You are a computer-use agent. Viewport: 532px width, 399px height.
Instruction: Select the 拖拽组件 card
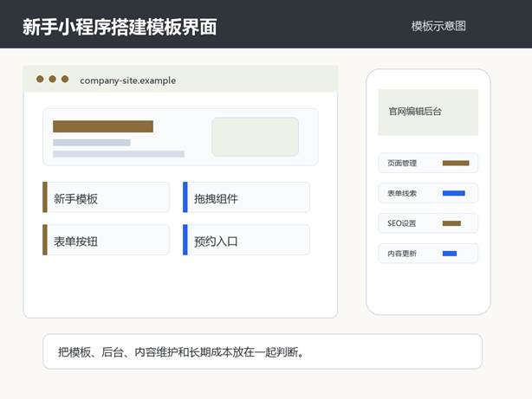[x=246, y=197]
